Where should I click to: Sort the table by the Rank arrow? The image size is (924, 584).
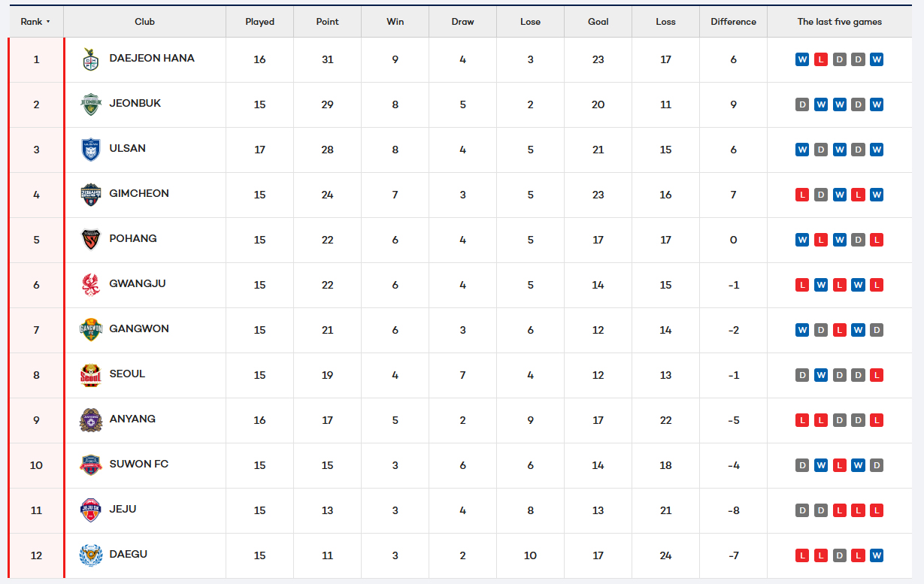(48, 22)
